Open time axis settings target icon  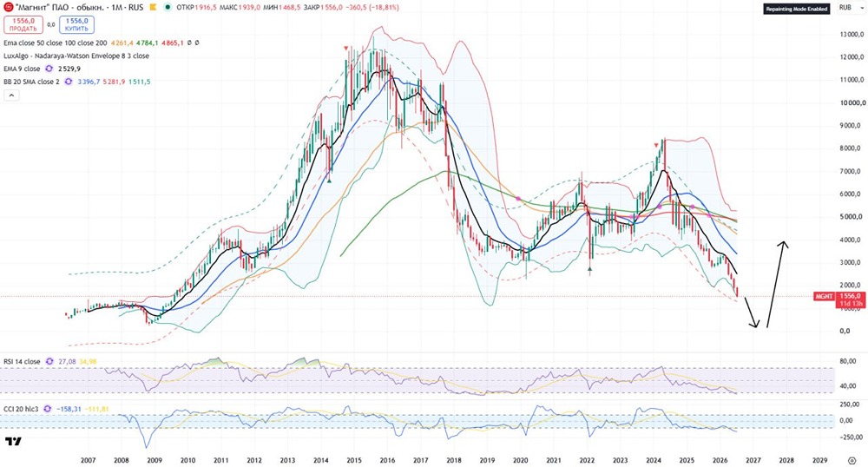click(x=852, y=460)
